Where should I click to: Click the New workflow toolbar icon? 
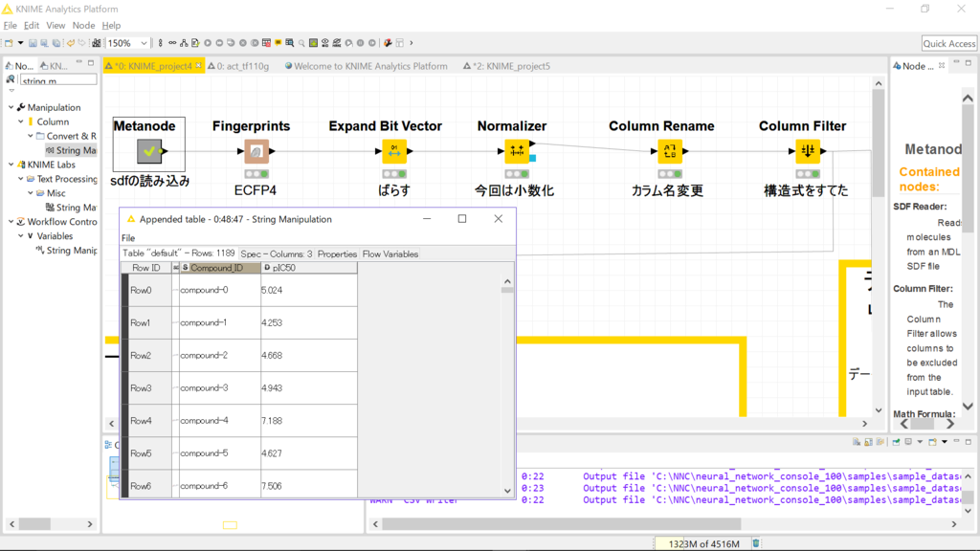point(8,43)
